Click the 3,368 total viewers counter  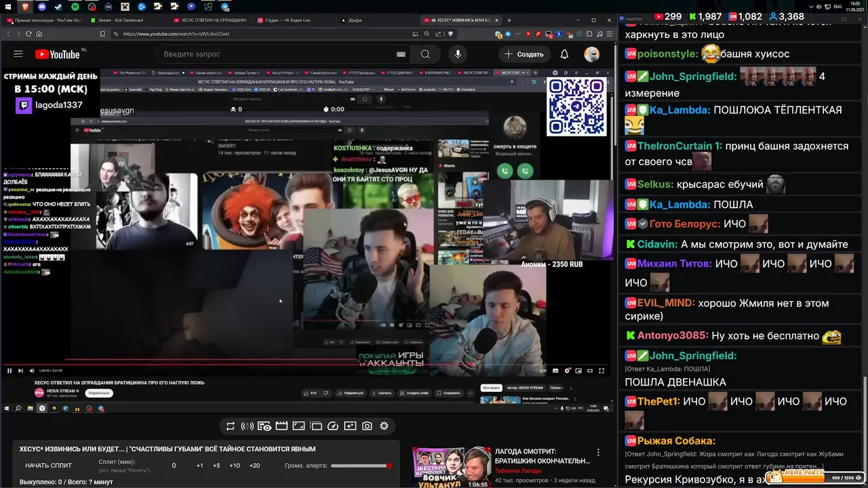(786, 17)
